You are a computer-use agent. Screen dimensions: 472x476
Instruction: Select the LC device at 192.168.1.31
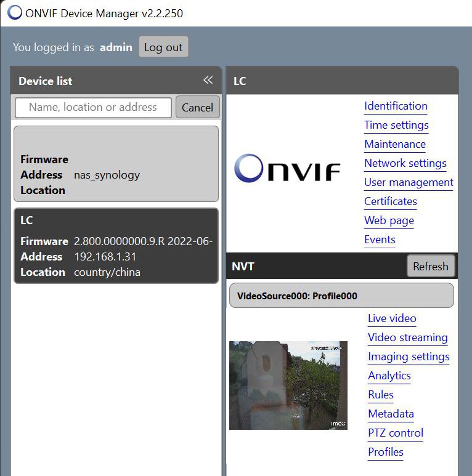116,246
